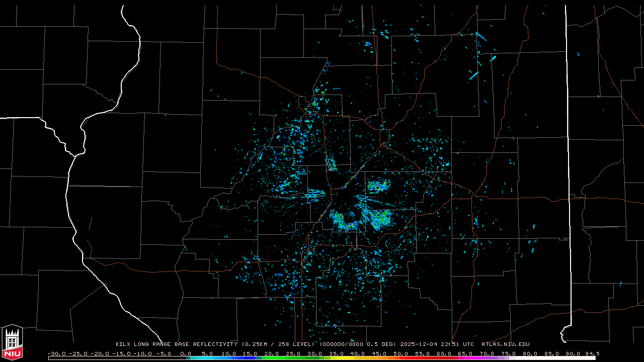Click the green echo cluster east of radar center
Image resolution: width=644 pixels, height=362 pixels.
click(377, 187)
